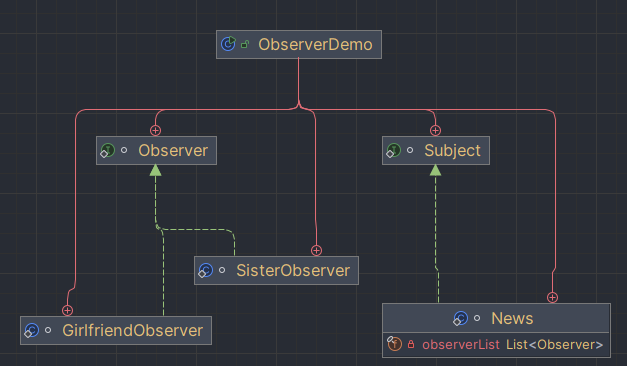Click plus marker above SisterObserver node
Image resolution: width=627 pixels, height=366 pixels.
[x=316, y=250]
